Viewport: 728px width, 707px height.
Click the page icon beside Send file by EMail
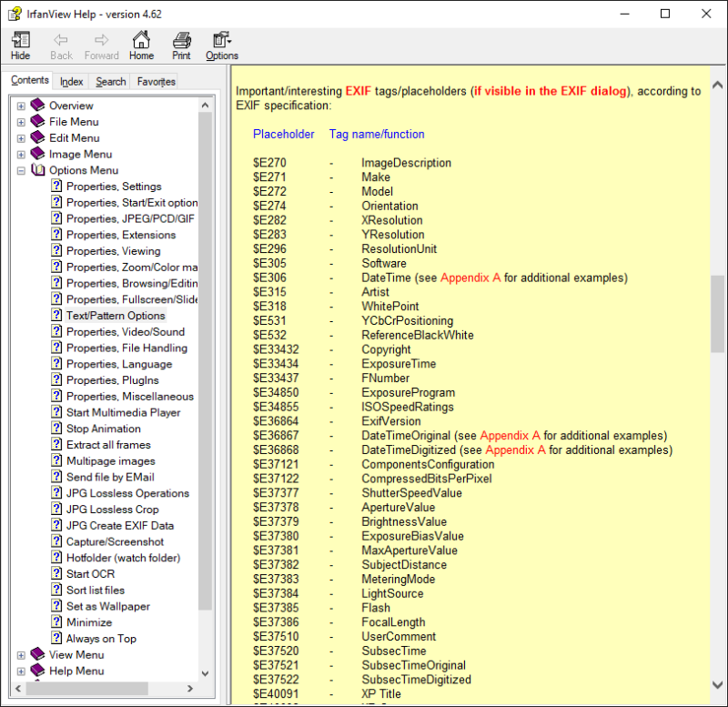[x=56, y=477]
